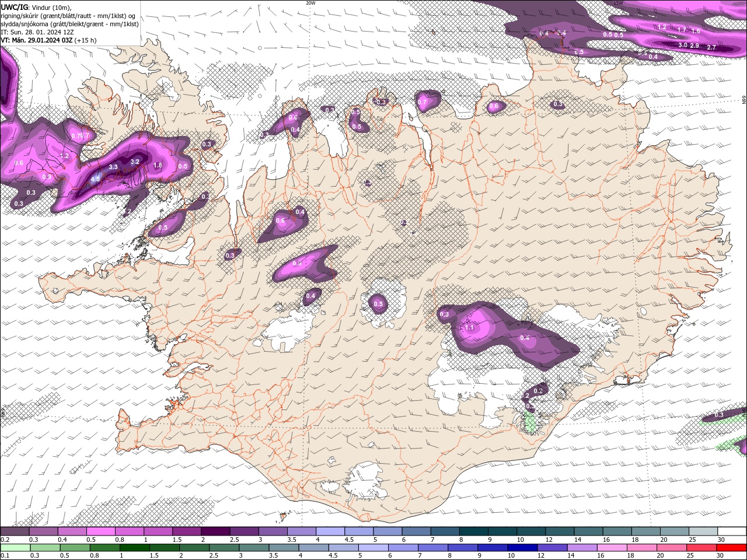Screen dimensions: 747x560
Task: Click the 1.6 value label offshore
Action: pyautogui.click(x=695, y=31)
